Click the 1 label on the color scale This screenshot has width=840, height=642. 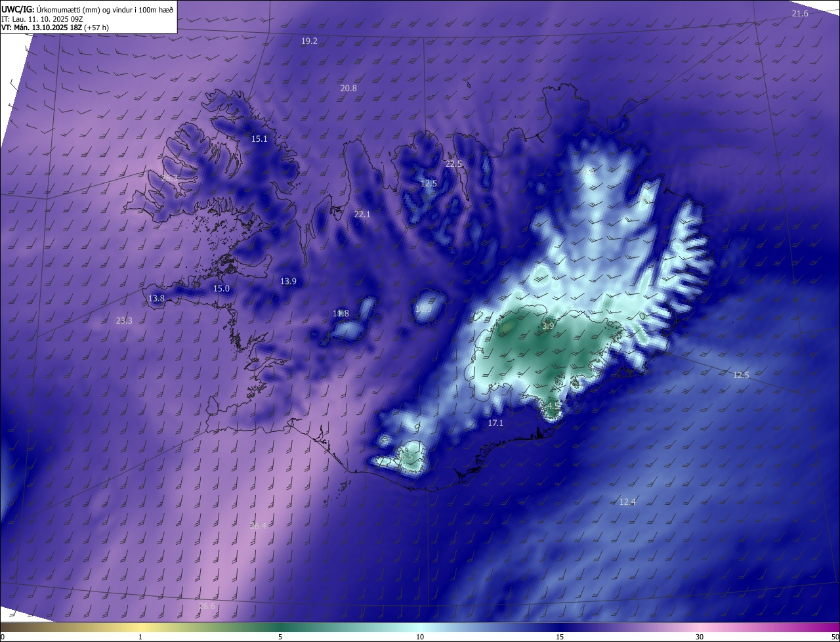click(x=140, y=637)
